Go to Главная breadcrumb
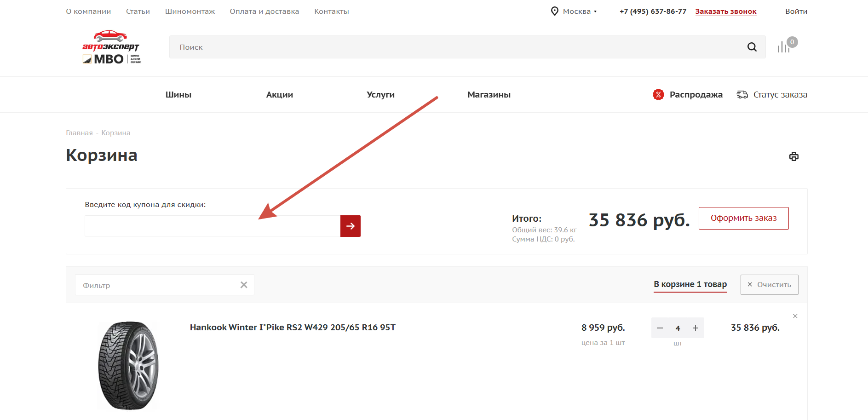Viewport: 868px width, 420px height. pyautogui.click(x=79, y=133)
